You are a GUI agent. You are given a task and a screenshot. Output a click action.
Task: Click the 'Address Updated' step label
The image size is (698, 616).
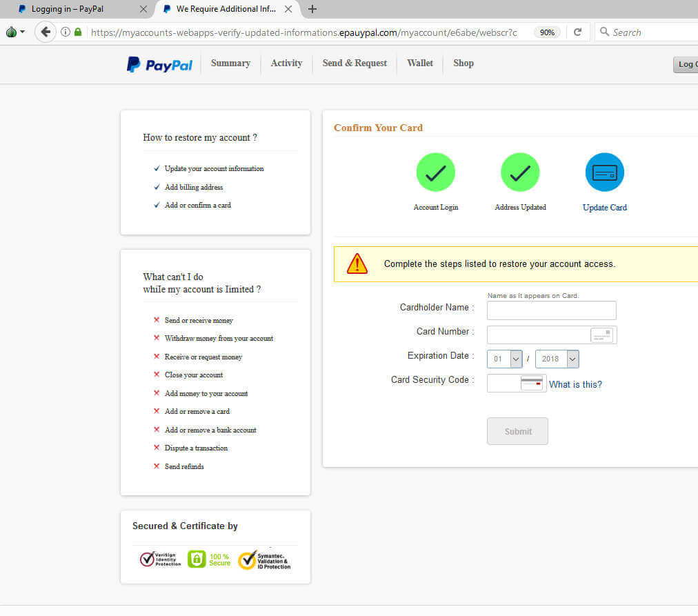pyautogui.click(x=520, y=208)
